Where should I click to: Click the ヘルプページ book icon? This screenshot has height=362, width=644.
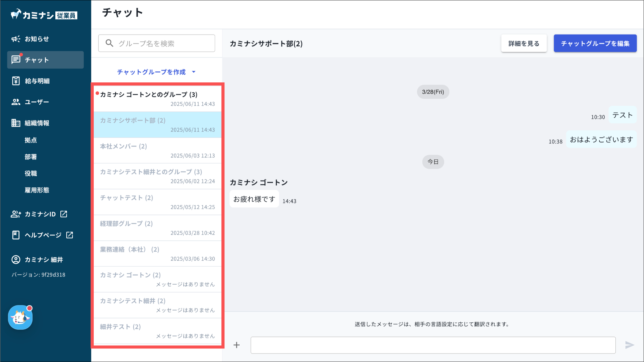click(x=16, y=235)
